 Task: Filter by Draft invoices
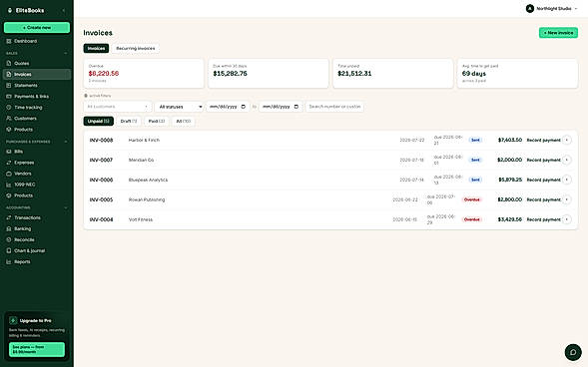click(129, 122)
